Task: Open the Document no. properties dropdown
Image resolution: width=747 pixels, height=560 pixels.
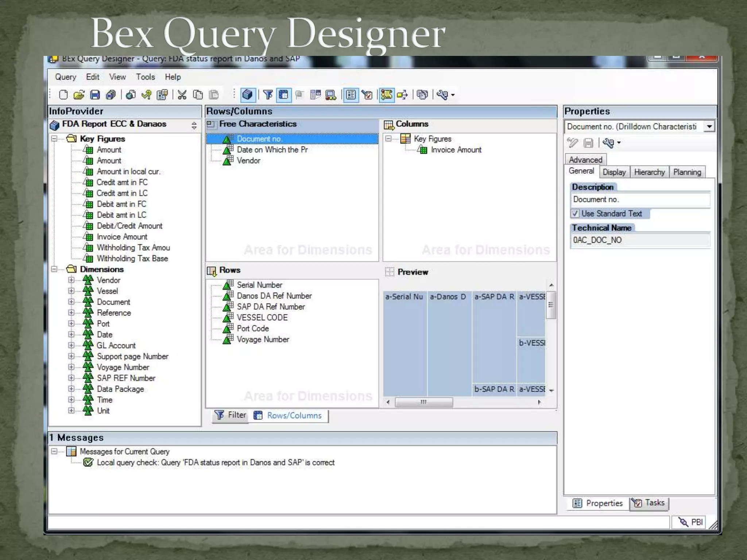Action: (709, 127)
